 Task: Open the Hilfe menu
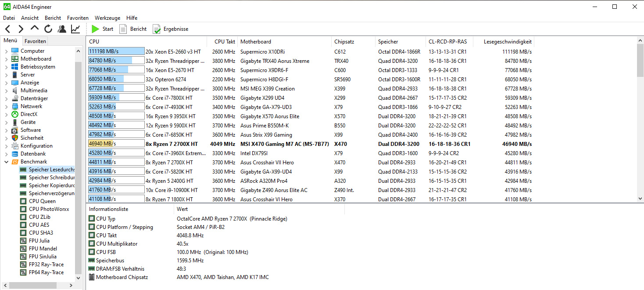pyautogui.click(x=132, y=18)
